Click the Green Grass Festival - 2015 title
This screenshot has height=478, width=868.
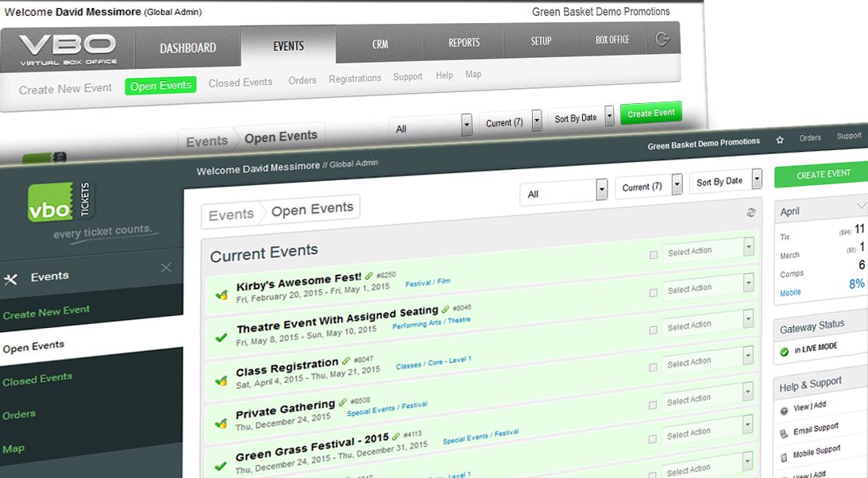(x=311, y=447)
